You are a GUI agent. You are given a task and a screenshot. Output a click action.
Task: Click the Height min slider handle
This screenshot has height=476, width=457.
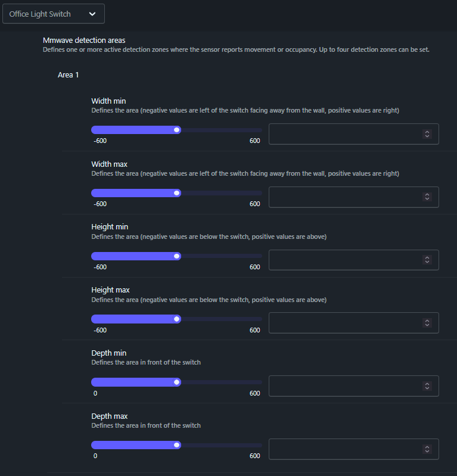tap(177, 256)
